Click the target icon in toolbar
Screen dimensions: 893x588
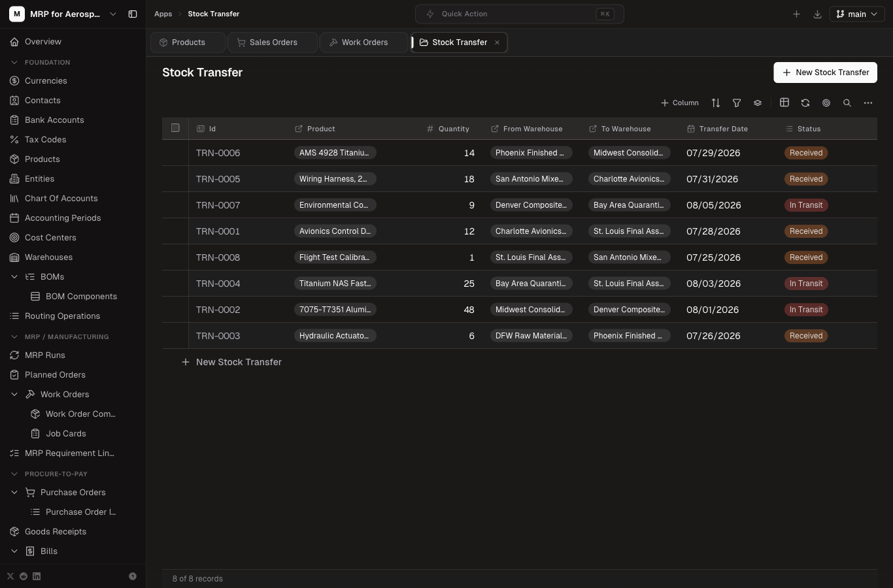[x=826, y=103]
